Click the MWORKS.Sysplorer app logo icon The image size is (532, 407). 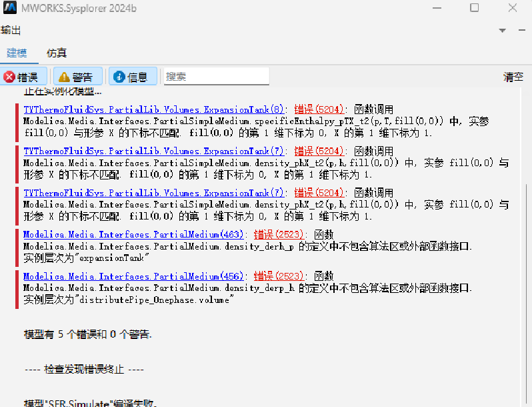tap(9, 7)
